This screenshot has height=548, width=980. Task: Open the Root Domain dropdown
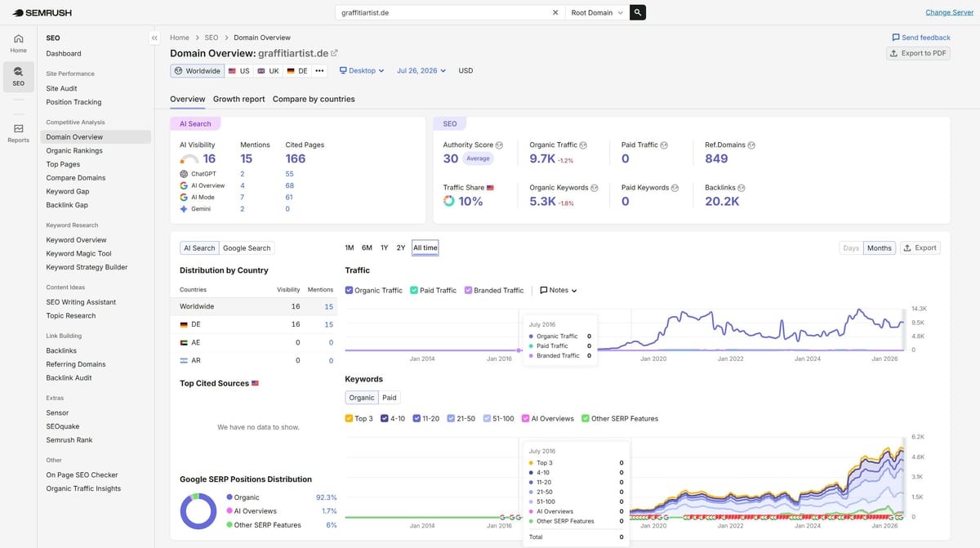597,12
